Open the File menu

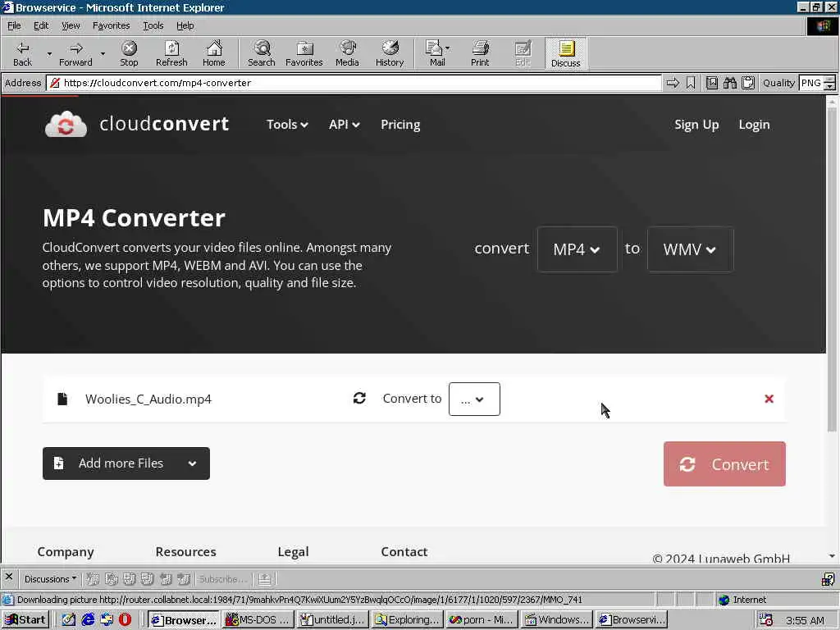14,25
